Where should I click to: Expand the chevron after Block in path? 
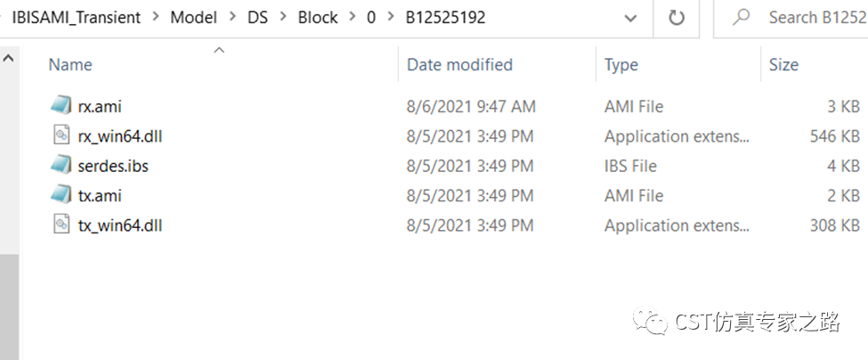point(353,18)
